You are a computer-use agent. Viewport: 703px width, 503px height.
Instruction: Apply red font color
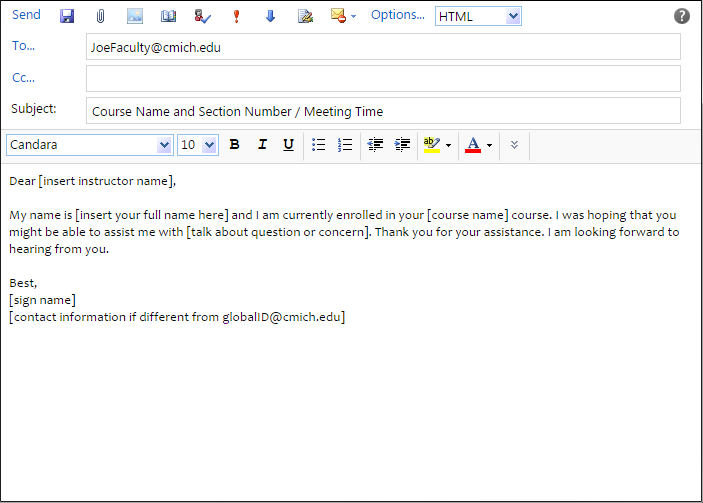point(473,145)
